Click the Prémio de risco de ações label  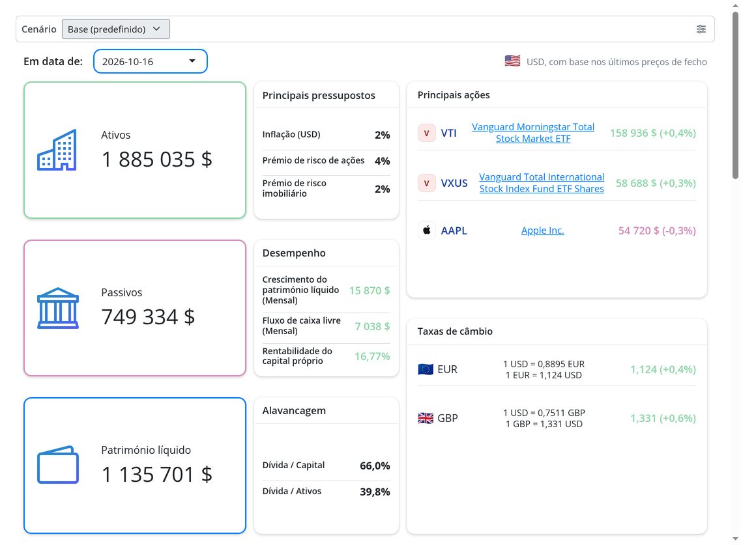(313, 160)
